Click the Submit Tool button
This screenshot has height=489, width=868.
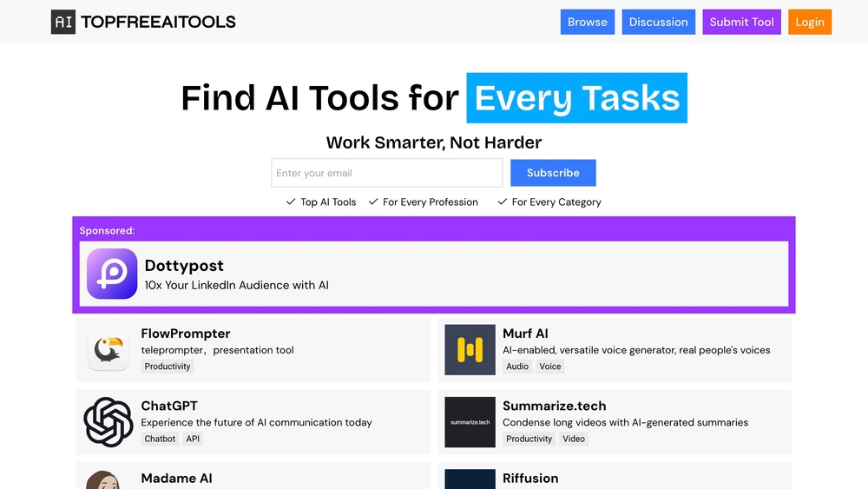742,23
